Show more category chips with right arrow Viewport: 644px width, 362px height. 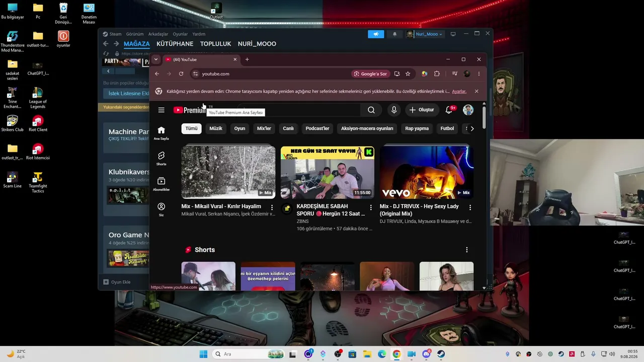[x=472, y=129]
